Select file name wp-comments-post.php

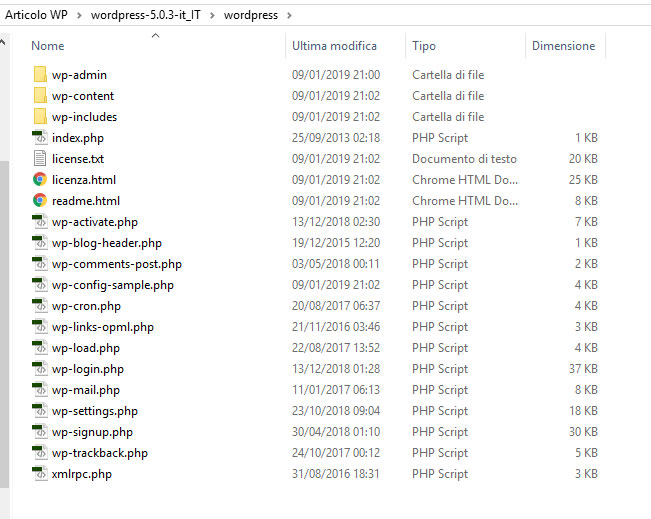coord(117,264)
